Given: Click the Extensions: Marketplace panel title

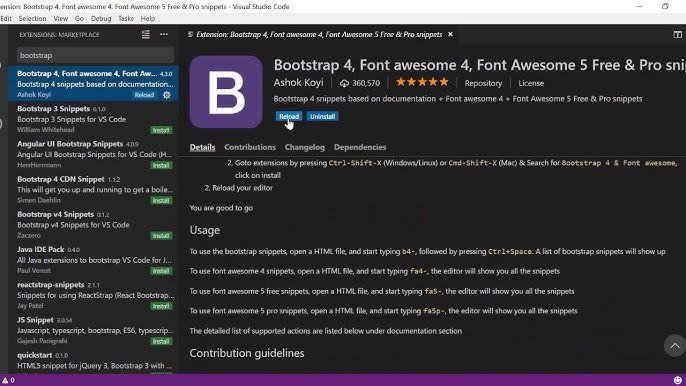Looking at the screenshot, I should (x=59, y=35).
